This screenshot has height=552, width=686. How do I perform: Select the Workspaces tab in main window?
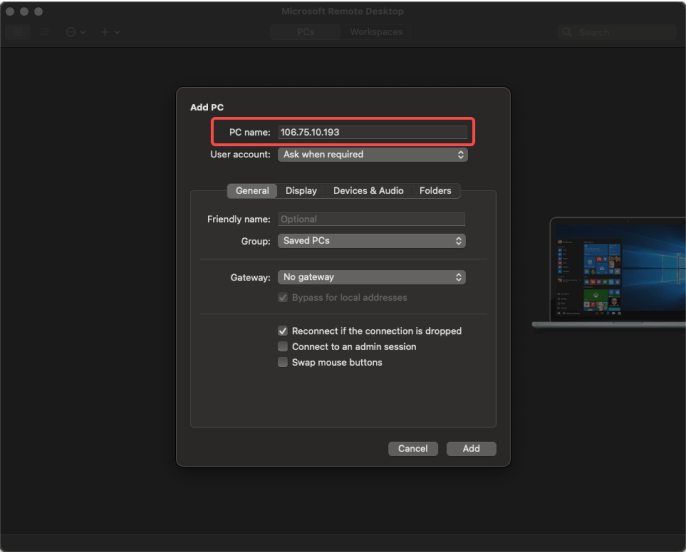[376, 32]
